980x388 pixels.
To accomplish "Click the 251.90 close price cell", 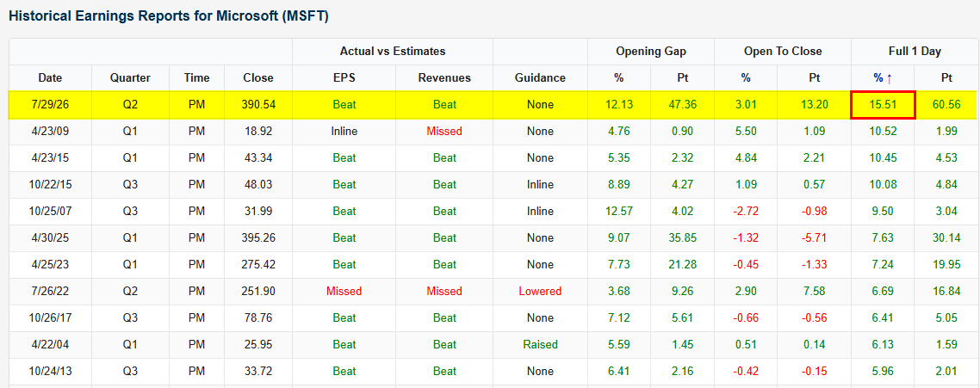I will [x=258, y=291].
